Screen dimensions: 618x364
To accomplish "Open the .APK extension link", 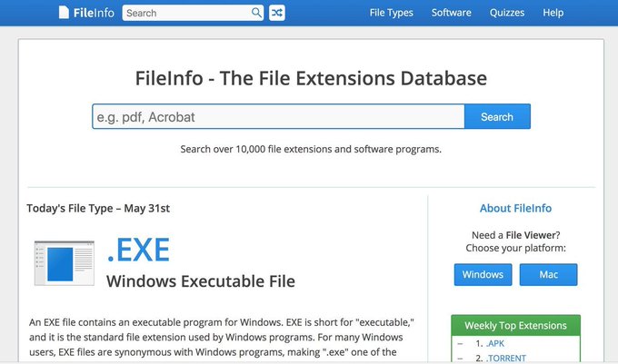I will [495, 344].
